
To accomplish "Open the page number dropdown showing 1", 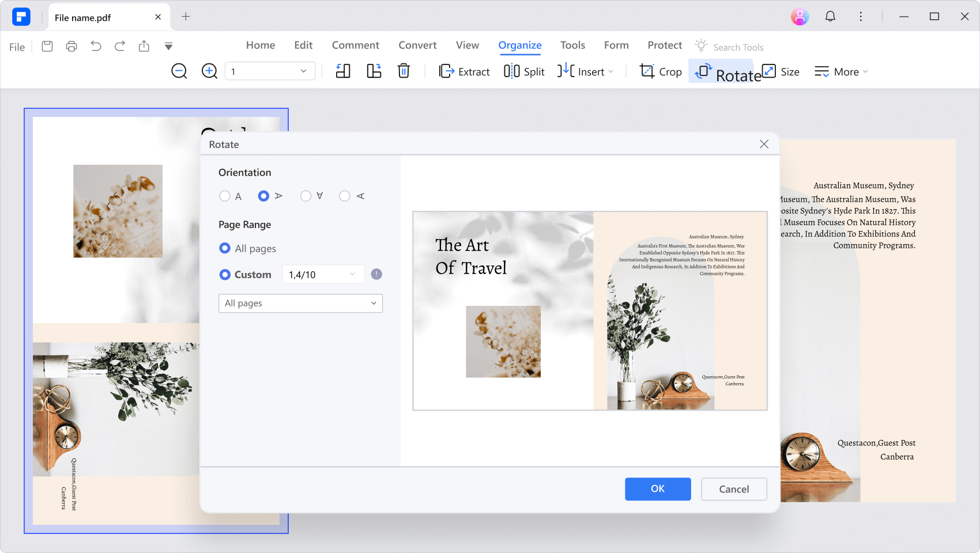I will [x=270, y=71].
